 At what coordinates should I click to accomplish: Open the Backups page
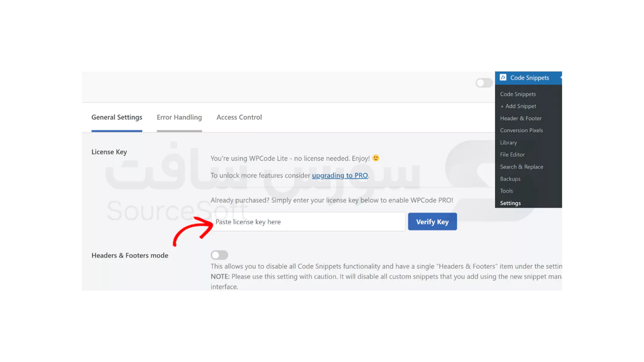point(510,179)
